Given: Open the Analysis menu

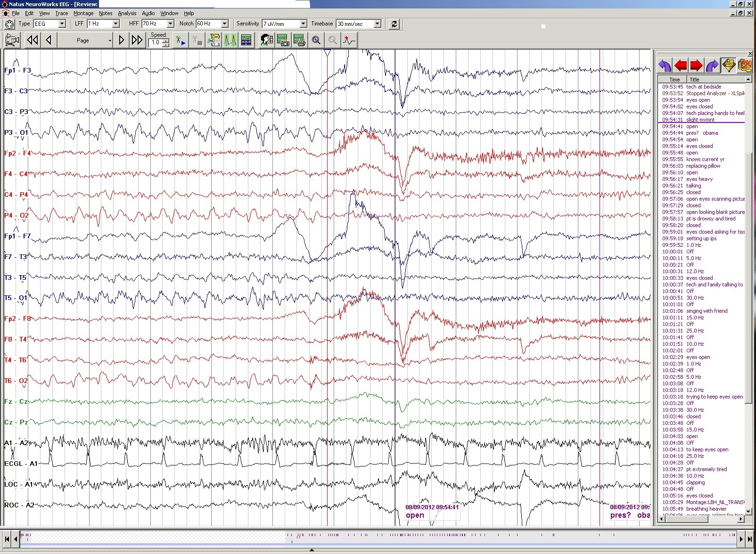Looking at the screenshot, I should (x=127, y=13).
